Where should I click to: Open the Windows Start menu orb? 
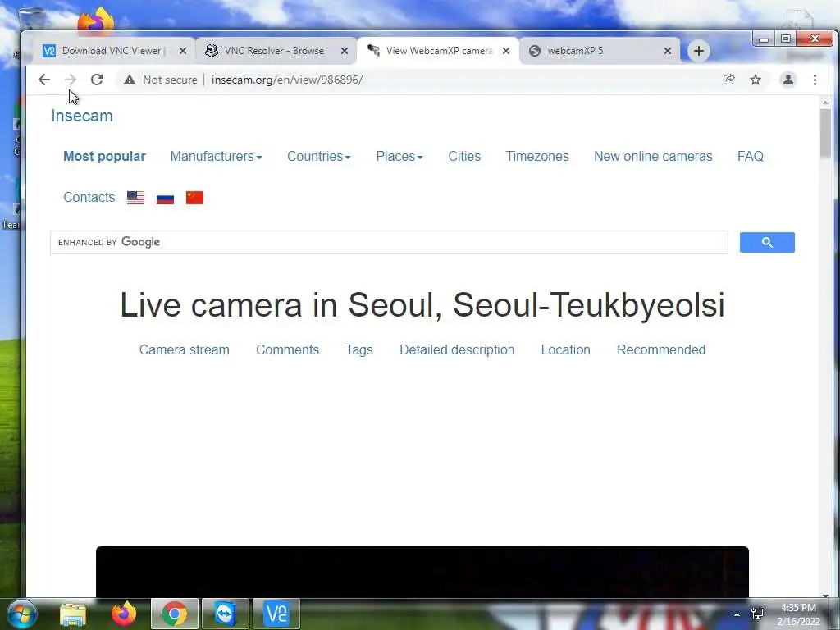(x=21, y=614)
